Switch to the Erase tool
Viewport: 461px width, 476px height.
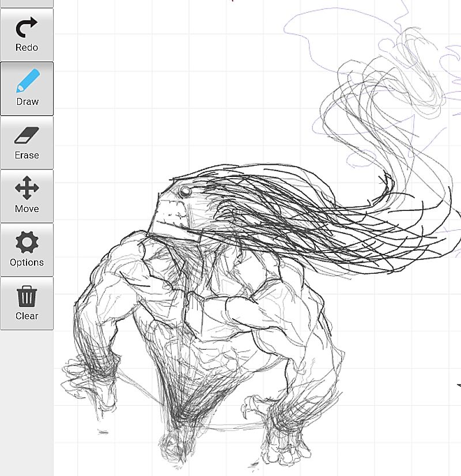(27, 142)
